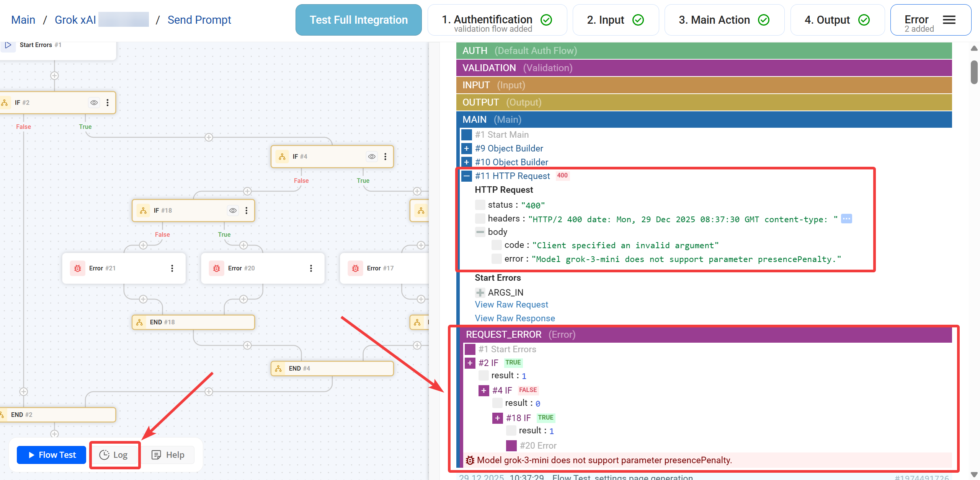Image resolution: width=980 pixels, height=480 pixels.
Task: Open three-dot menu on Error #21 node
Action: pyautogui.click(x=172, y=268)
